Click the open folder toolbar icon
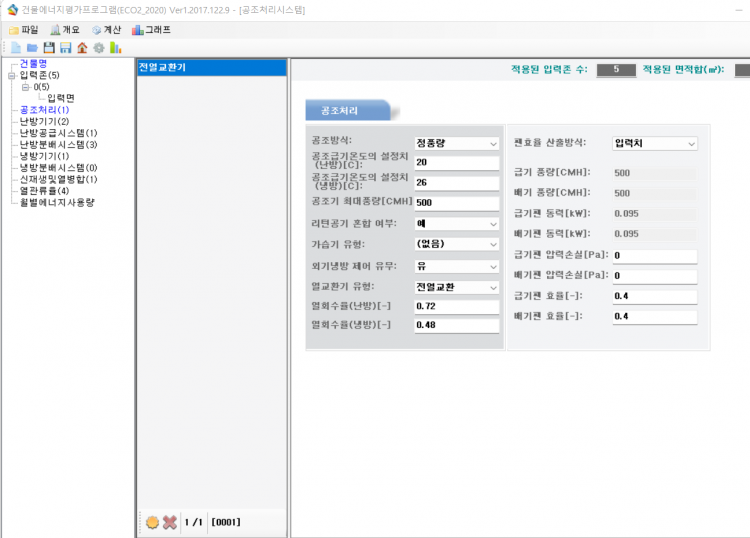This screenshot has width=750, height=538. [32, 47]
